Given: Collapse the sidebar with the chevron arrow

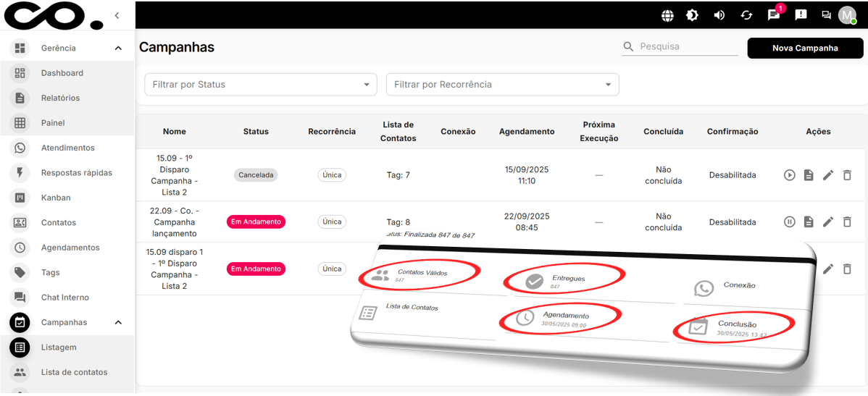Looking at the screenshot, I should 117,15.
